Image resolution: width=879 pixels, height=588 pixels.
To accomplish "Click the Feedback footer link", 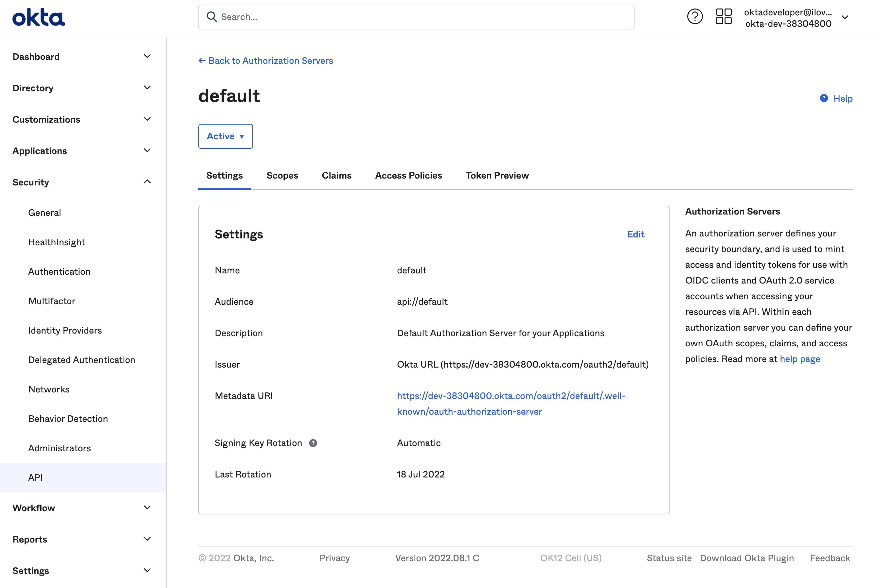I will (830, 558).
